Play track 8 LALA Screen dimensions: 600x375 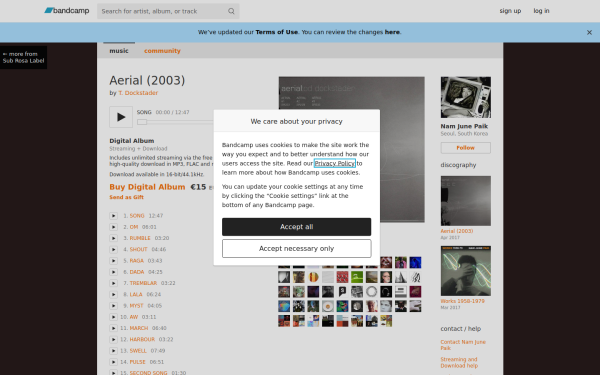coord(114,294)
